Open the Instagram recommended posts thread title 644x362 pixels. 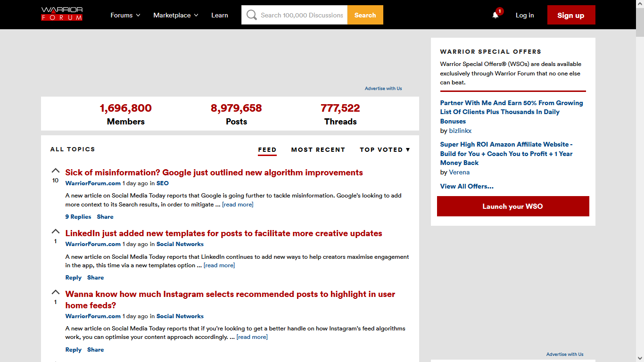point(230,300)
